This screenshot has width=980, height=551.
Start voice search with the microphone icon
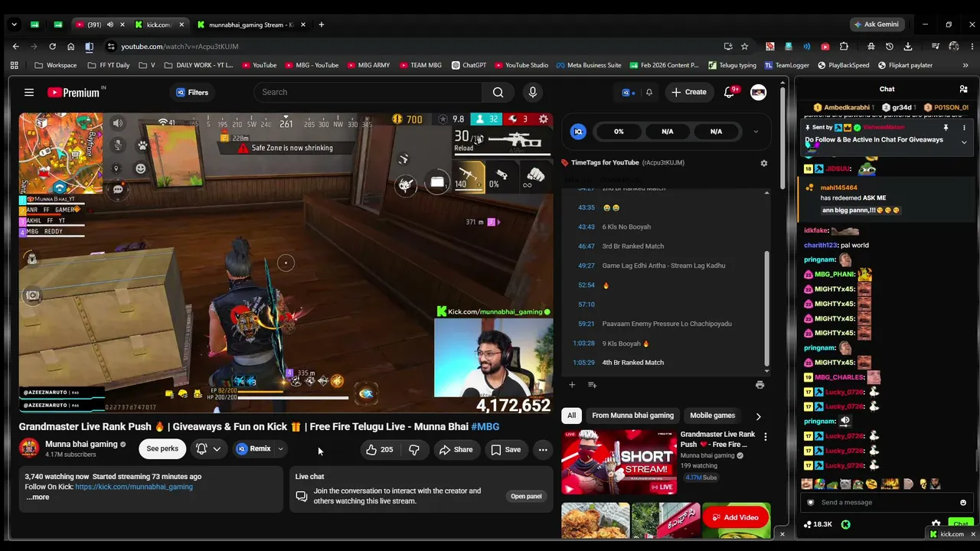pos(533,93)
